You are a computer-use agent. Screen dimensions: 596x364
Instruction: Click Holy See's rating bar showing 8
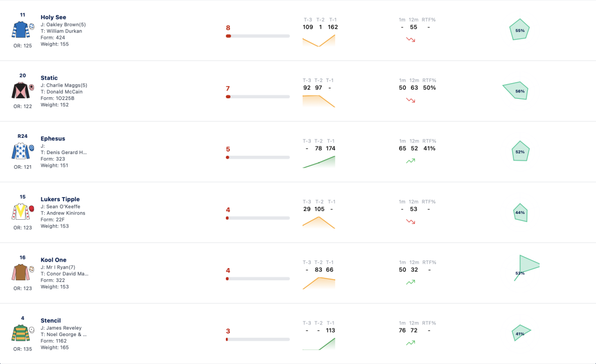258,36
